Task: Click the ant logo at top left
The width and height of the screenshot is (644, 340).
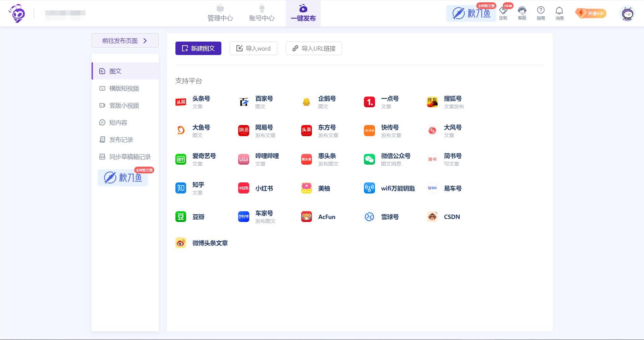Action: tap(17, 13)
